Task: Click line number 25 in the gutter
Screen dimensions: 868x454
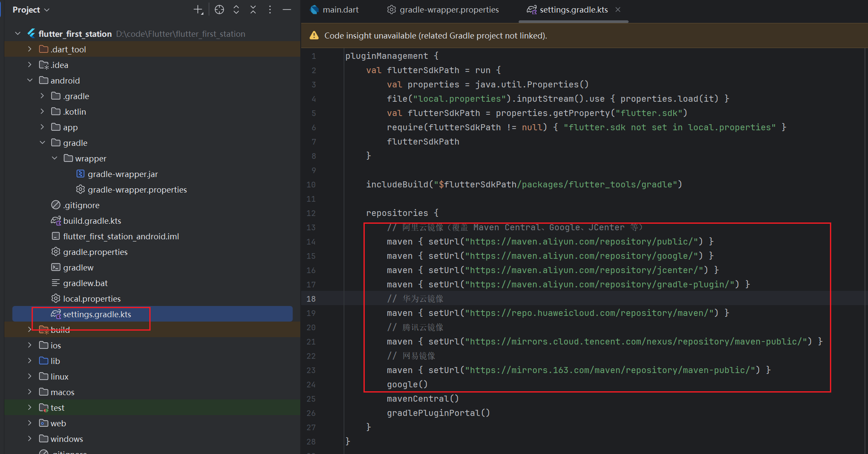Action: pyautogui.click(x=311, y=399)
